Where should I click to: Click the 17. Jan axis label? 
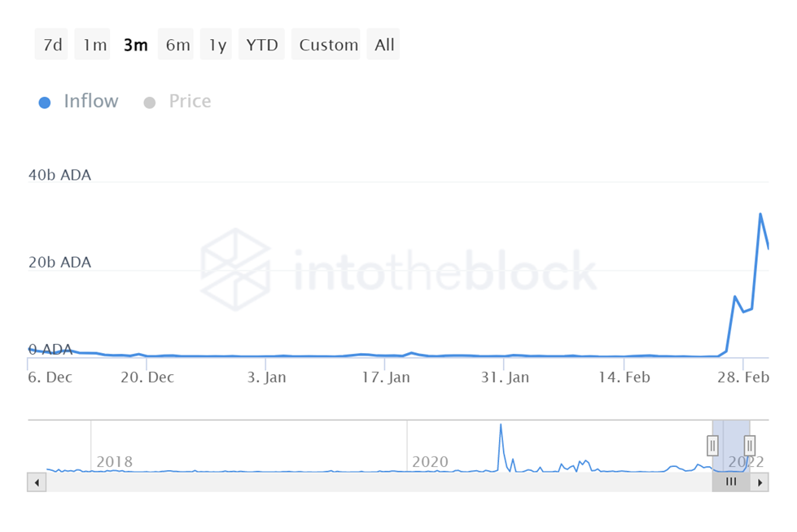click(x=385, y=377)
